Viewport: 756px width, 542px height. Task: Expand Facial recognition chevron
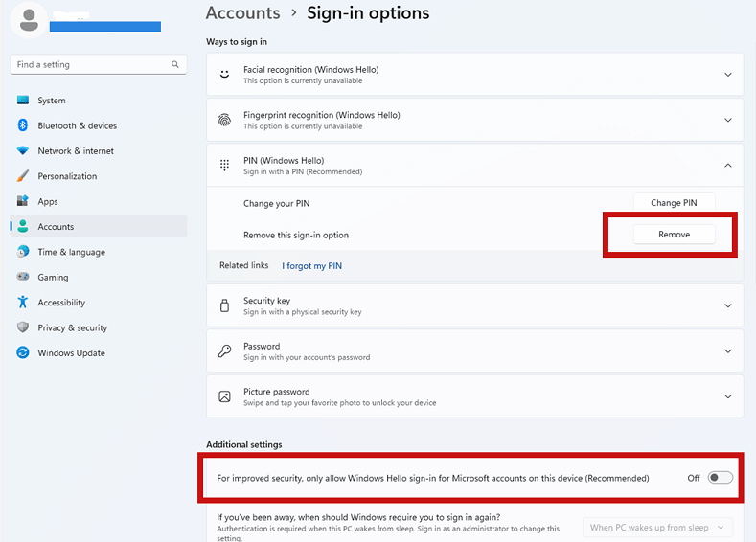coord(728,74)
